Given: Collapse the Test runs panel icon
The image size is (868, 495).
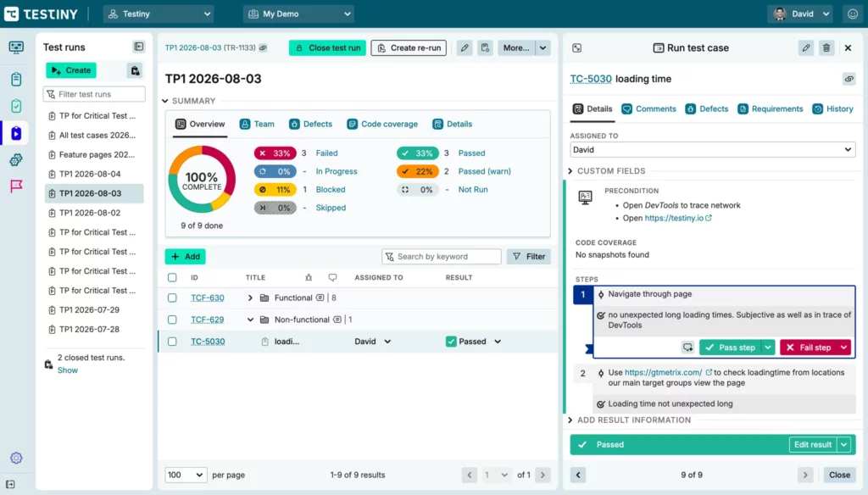Looking at the screenshot, I should click(138, 47).
